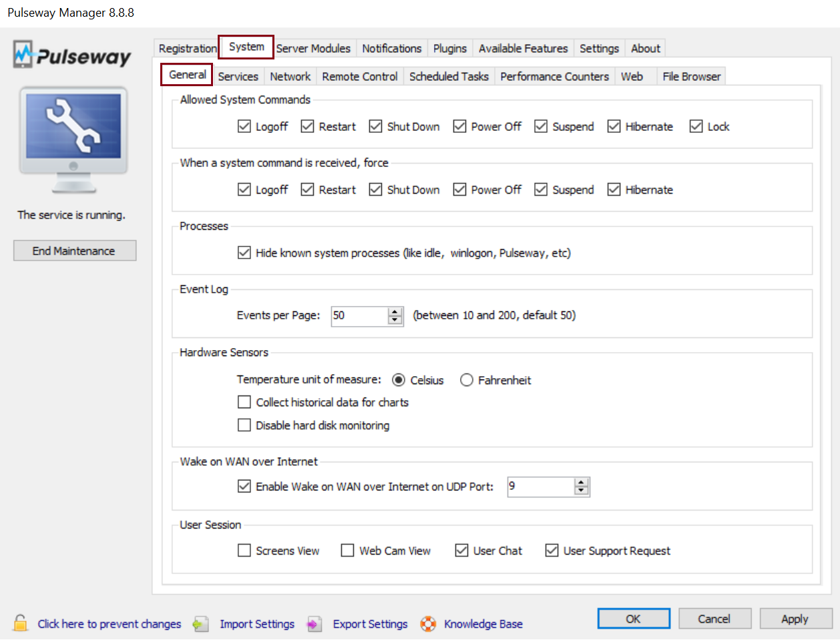The image size is (840, 640).
Task: Toggle force Shut Down checkbox
Action: tap(376, 190)
